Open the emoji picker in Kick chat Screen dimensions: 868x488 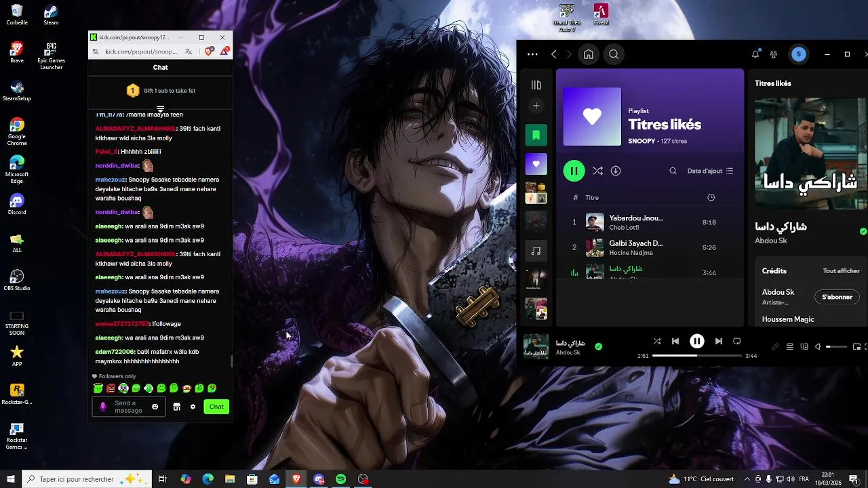point(155,407)
